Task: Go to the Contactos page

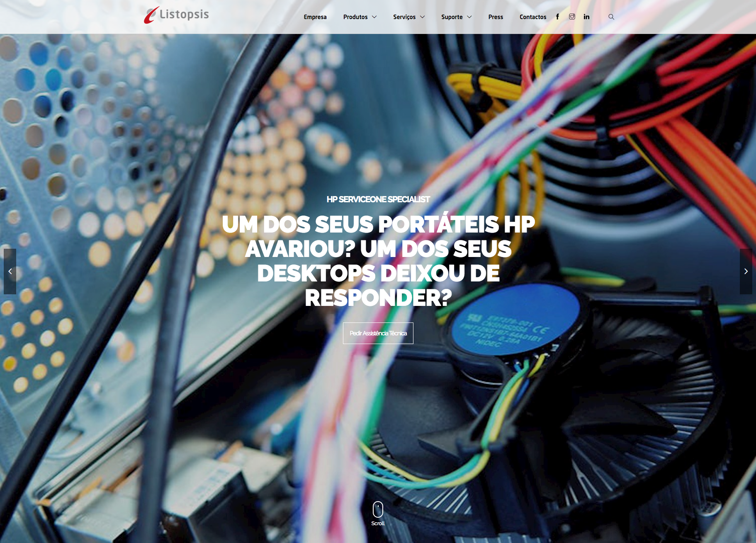Action: [533, 17]
